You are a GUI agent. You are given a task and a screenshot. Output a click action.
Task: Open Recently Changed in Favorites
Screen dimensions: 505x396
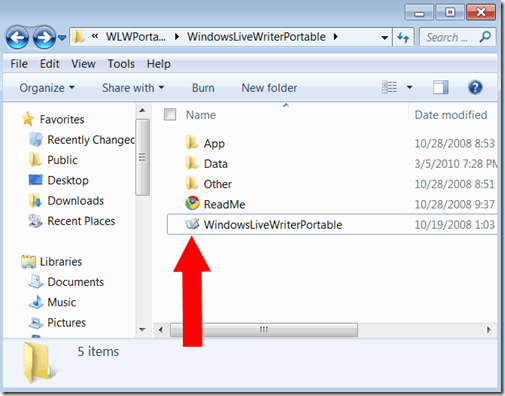[x=91, y=140]
